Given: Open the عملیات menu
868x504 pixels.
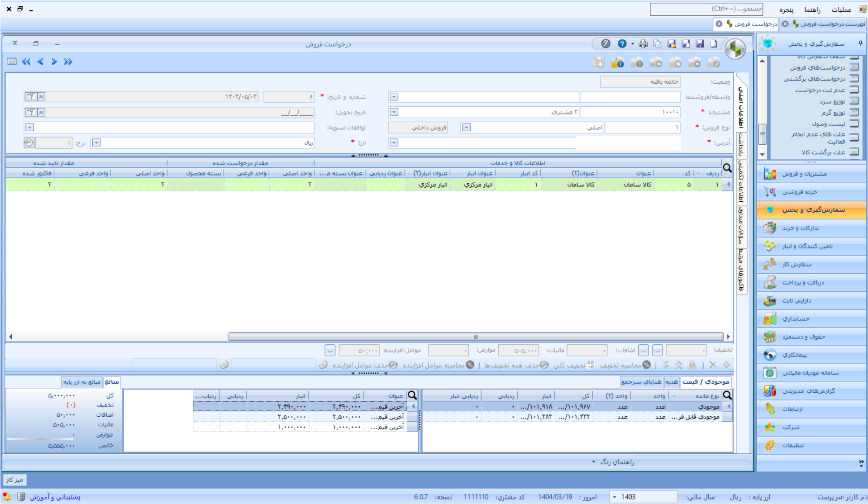Looking at the screenshot, I should click(x=841, y=10).
